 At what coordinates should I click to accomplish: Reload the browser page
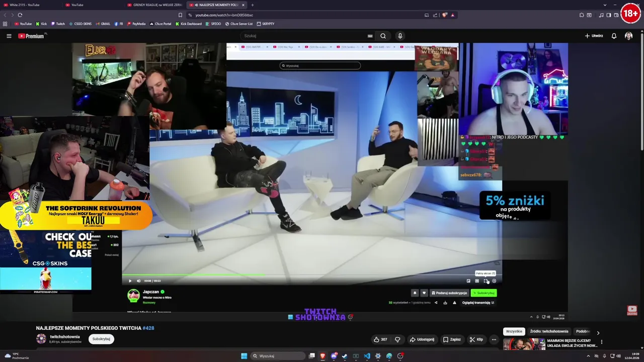click(20, 15)
